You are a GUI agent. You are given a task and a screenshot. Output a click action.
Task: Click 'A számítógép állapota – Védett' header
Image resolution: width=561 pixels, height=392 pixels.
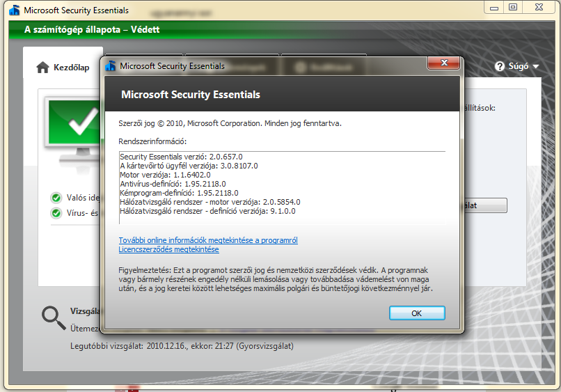click(x=92, y=29)
